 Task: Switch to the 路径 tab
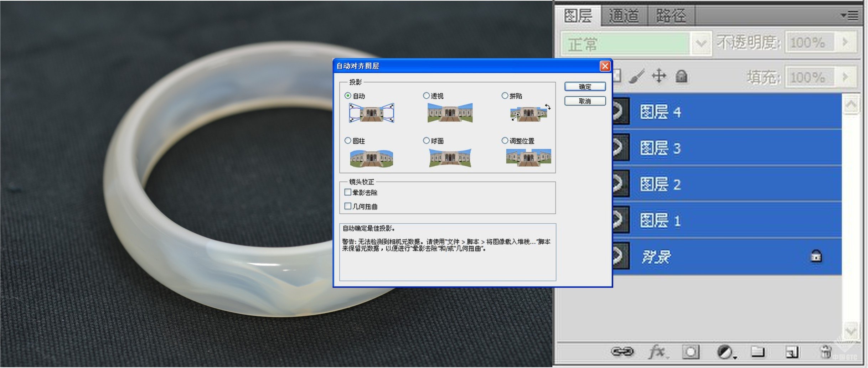(x=671, y=16)
